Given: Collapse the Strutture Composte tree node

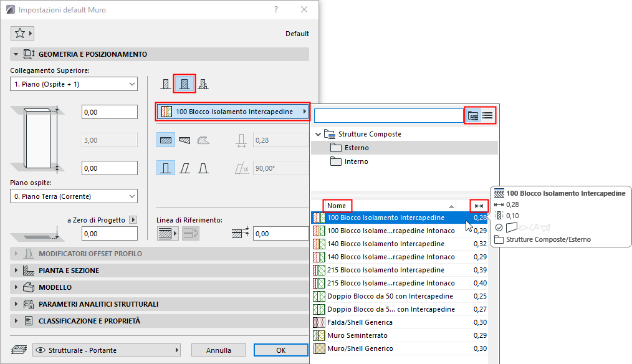Looking at the screenshot, I should coord(318,134).
